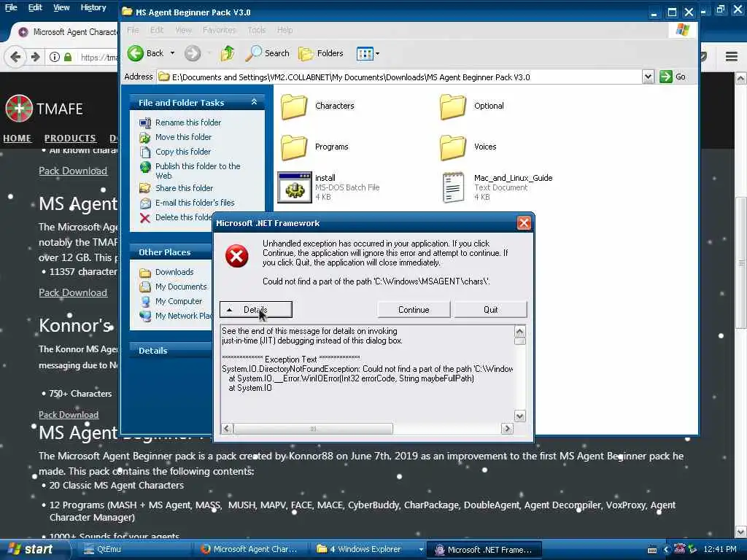Click the site information icon in browser
Image resolution: width=747 pixels, height=560 pixels.
pyautogui.click(x=55, y=57)
